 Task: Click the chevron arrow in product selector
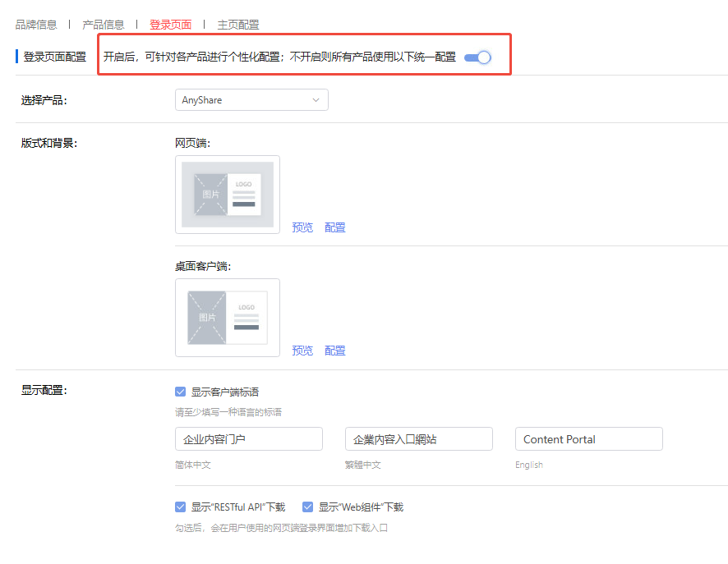tap(316, 100)
